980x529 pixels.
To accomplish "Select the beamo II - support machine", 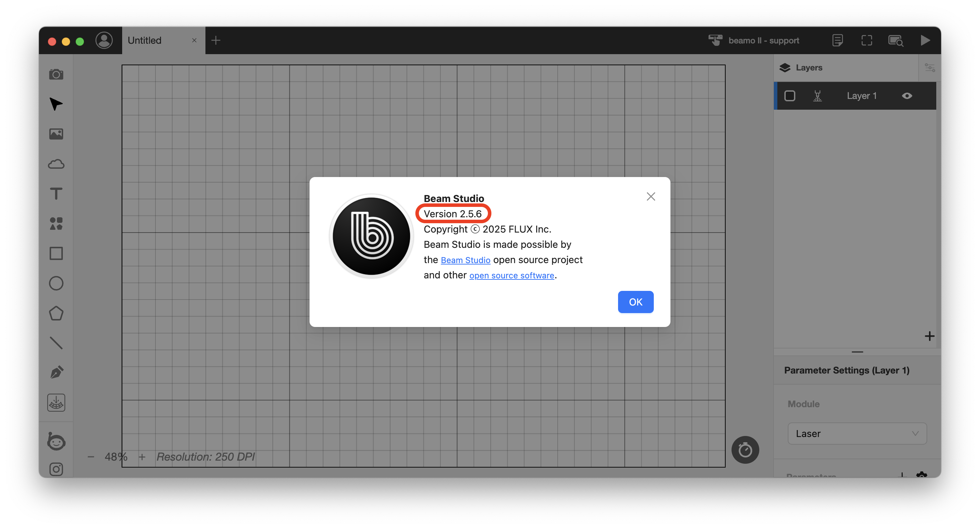I will tap(754, 40).
